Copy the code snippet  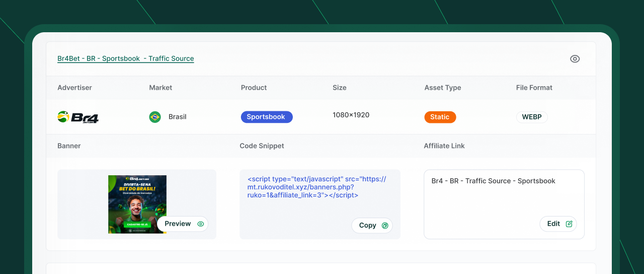click(x=372, y=225)
